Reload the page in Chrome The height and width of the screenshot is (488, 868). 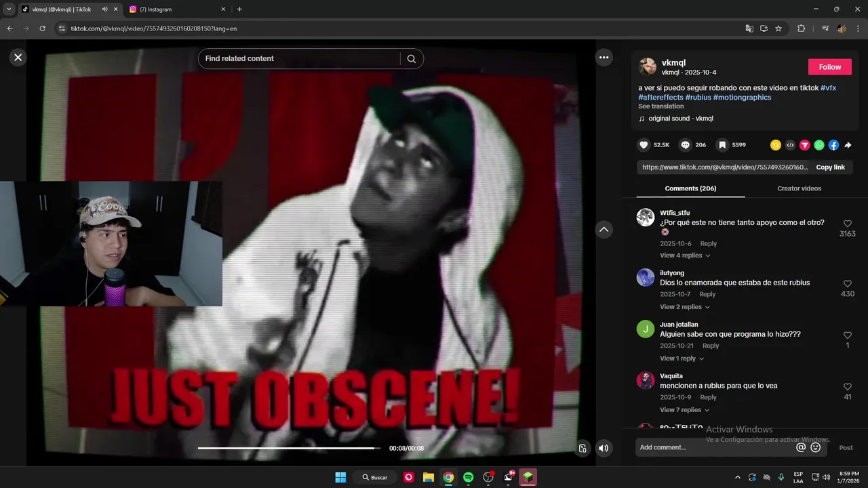point(42,28)
